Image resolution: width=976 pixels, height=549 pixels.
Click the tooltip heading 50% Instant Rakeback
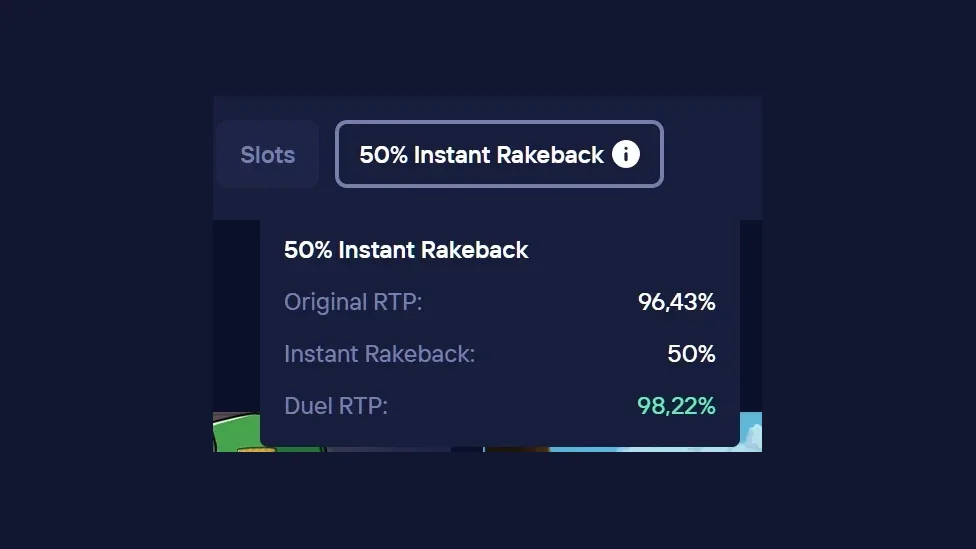[406, 250]
